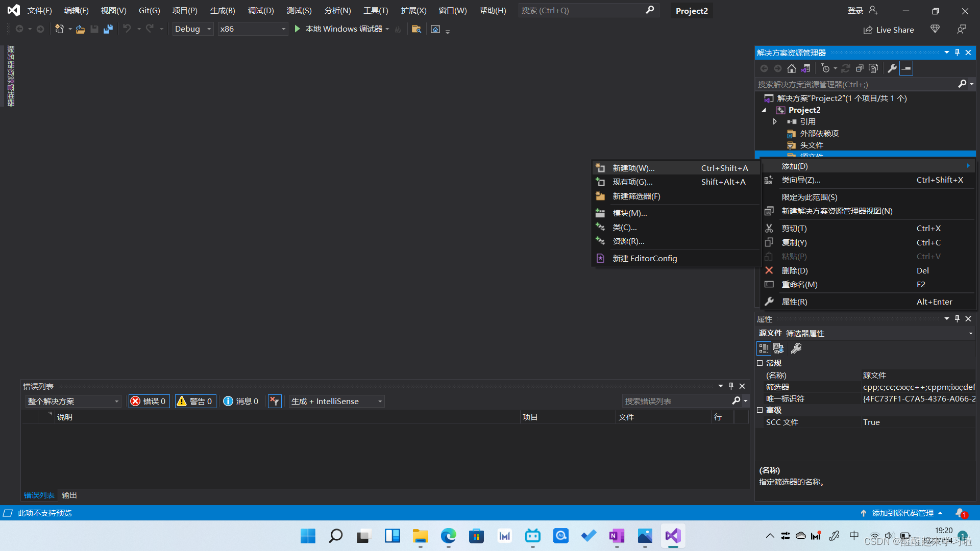Click the Undo icon in the toolbar

[127, 29]
